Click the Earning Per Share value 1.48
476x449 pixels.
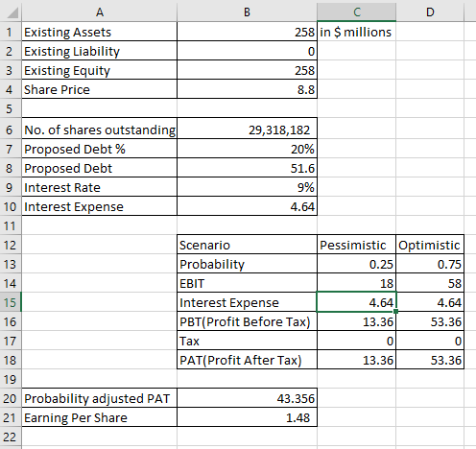point(247,417)
